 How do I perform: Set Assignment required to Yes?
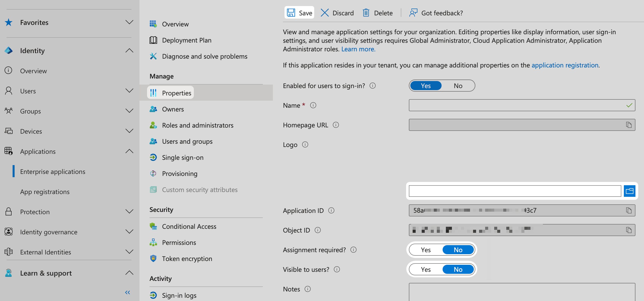pyautogui.click(x=426, y=250)
